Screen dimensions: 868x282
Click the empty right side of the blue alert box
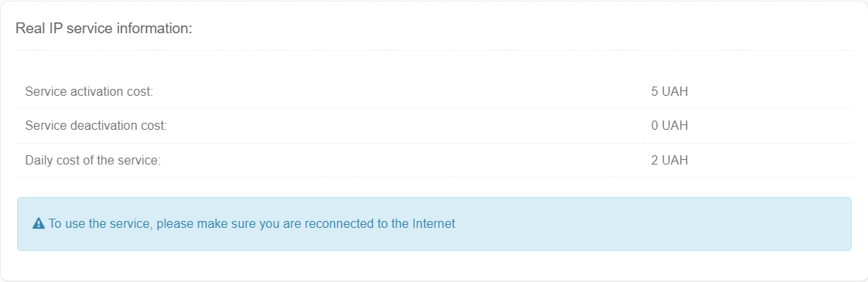click(653, 224)
